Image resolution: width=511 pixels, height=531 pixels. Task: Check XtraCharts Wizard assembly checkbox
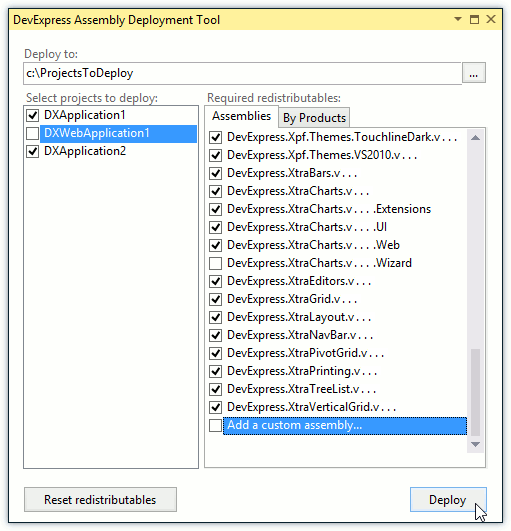tap(216, 263)
